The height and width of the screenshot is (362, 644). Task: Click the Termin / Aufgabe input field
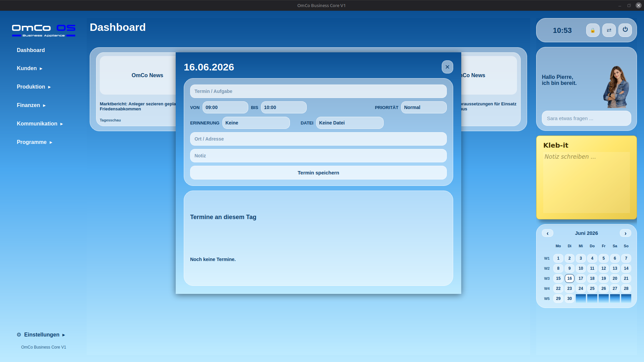coord(318,91)
